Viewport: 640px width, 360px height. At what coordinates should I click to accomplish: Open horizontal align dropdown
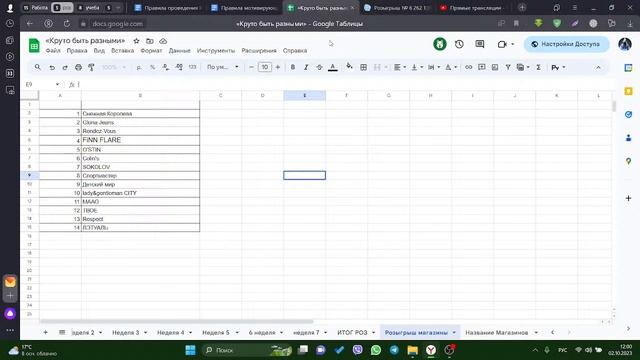click(400, 67)
